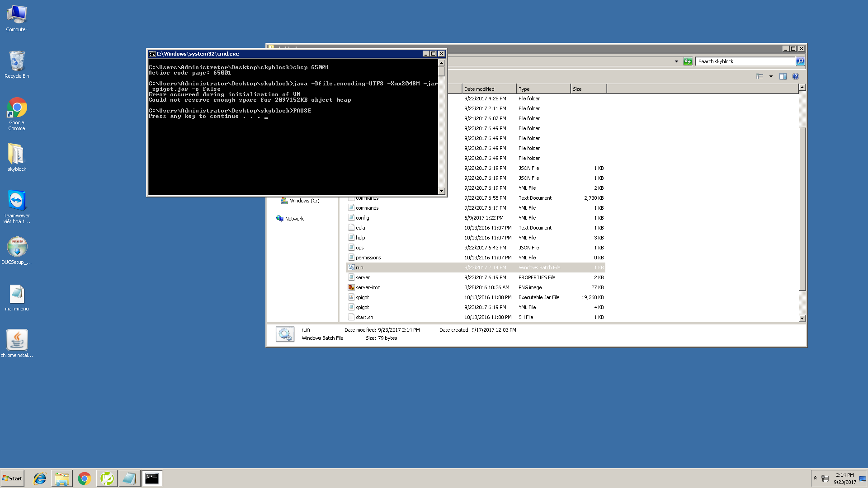Toggle the preview pane icon

point(783,76)
